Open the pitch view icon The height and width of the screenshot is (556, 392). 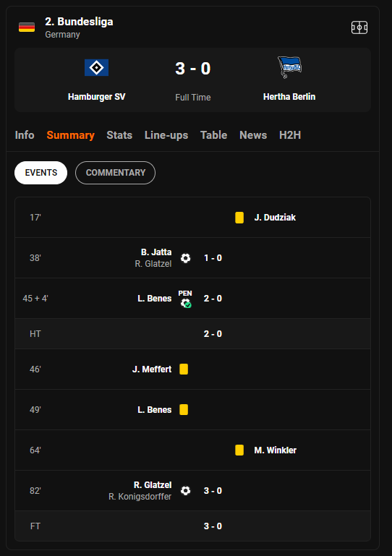359,27
